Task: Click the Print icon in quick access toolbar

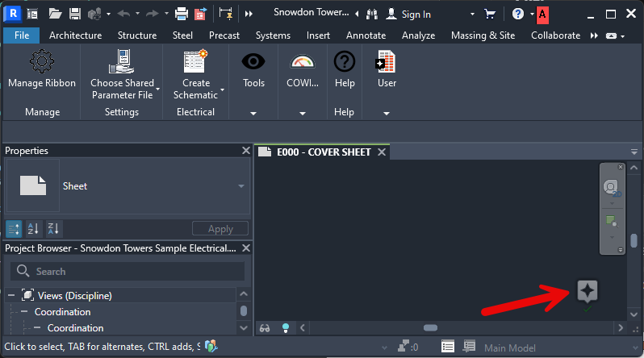Action: tap(182, 14)
